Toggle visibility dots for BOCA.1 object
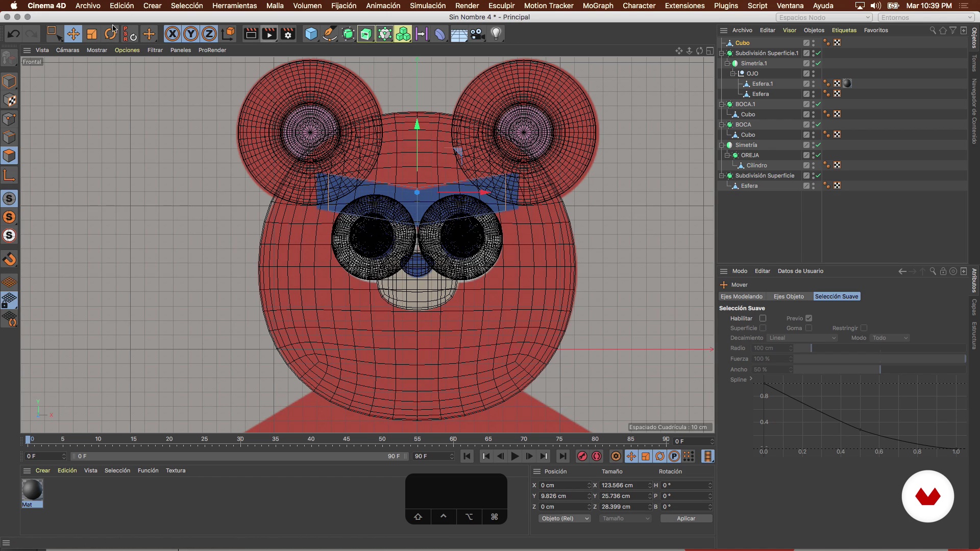980x551 pixels. point(813,104)
